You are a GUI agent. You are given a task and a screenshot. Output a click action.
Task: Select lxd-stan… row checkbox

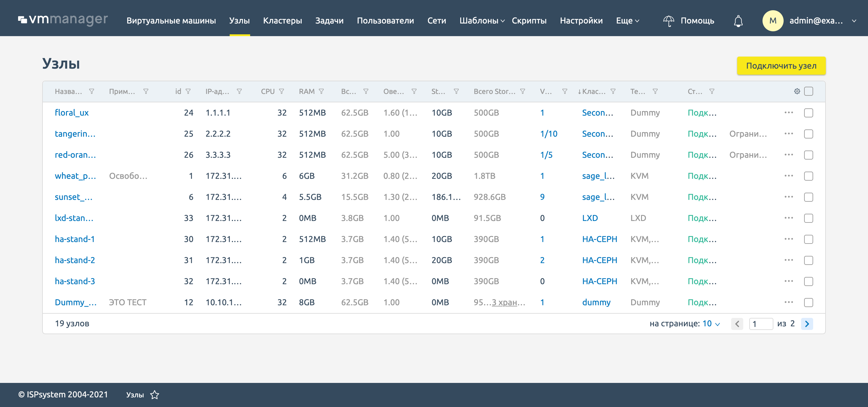point(808,218)
